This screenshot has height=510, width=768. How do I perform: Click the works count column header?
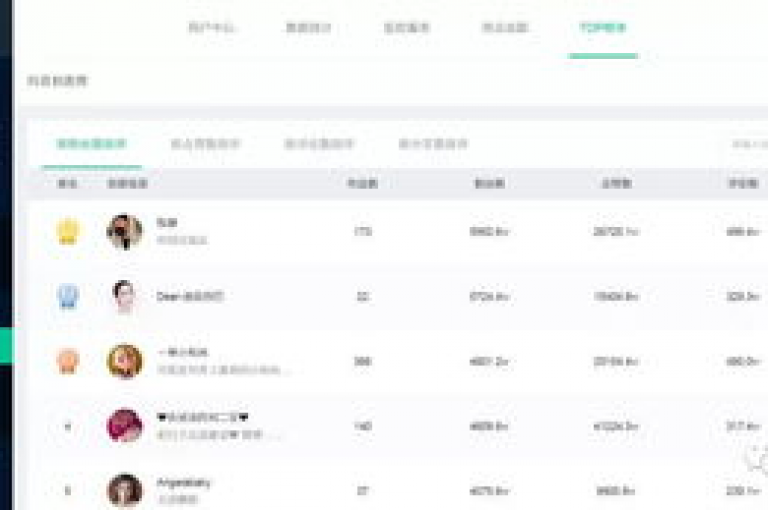[x=362, y=184]
